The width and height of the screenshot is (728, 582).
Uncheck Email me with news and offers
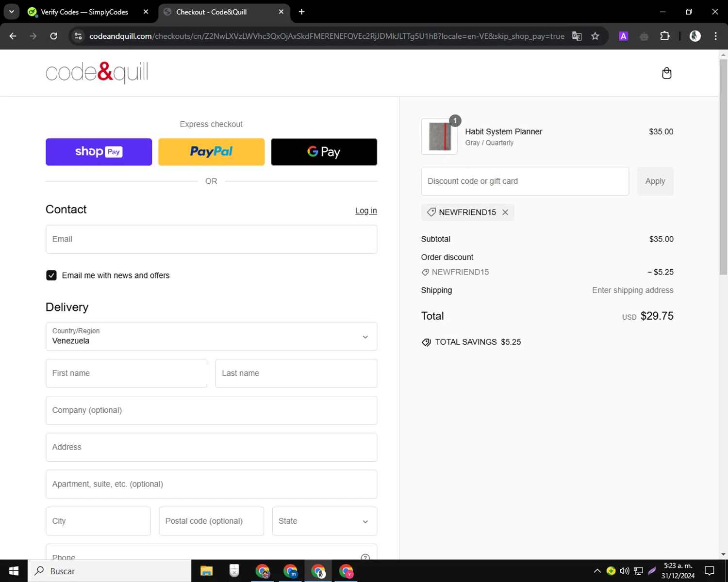coord(51,275)
